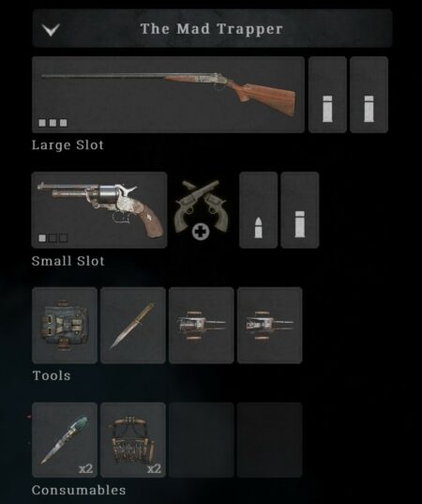Select the first aid kit tool

[x=65, y=326]
